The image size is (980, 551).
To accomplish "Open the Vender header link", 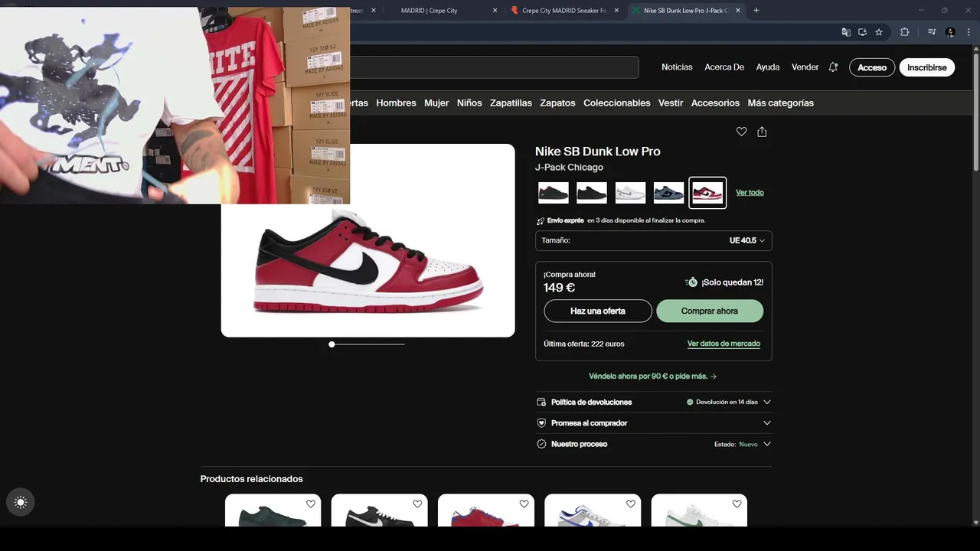I will pos(805,67).
